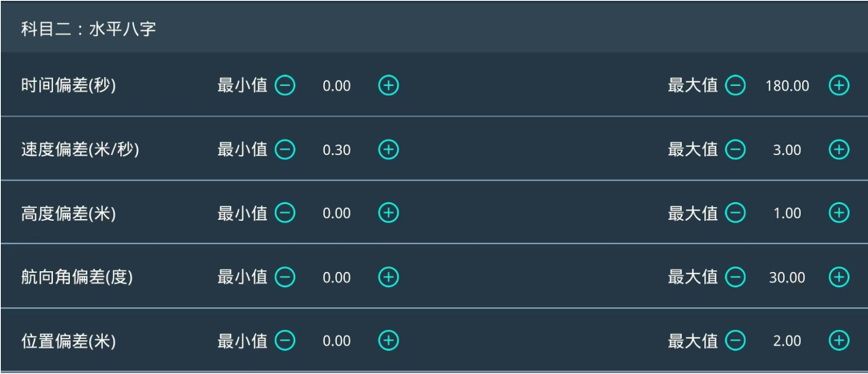Decrease 速度偏差 maximum value
Viewport: 868px width, 374px height.
pyautogui.click(x=736, y=149)
